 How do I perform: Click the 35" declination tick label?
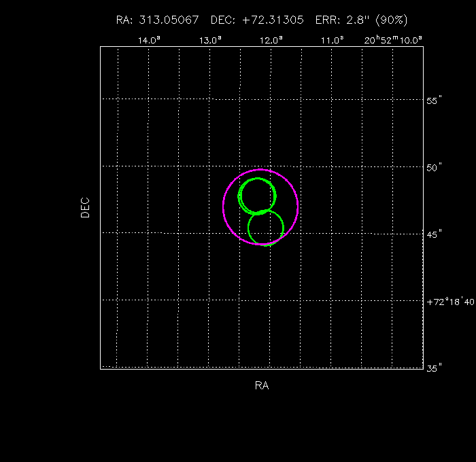434,368
